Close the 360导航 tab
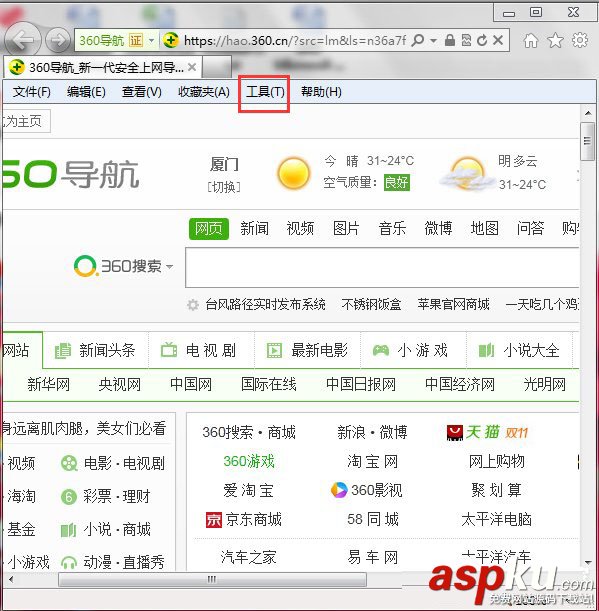 click(x=192, y=67)
